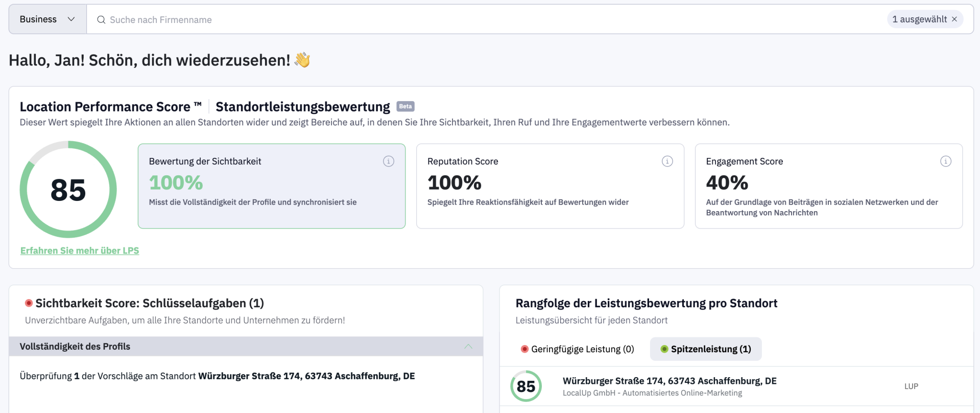Click chevron arrow on Vollständigkeit des Profils
This screenshot has width=980, height=413.
click(468, 347)
